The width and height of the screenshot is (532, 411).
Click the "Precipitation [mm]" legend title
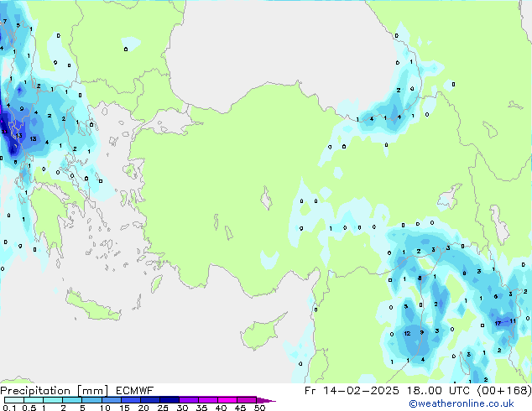click(x=55, y=391)
